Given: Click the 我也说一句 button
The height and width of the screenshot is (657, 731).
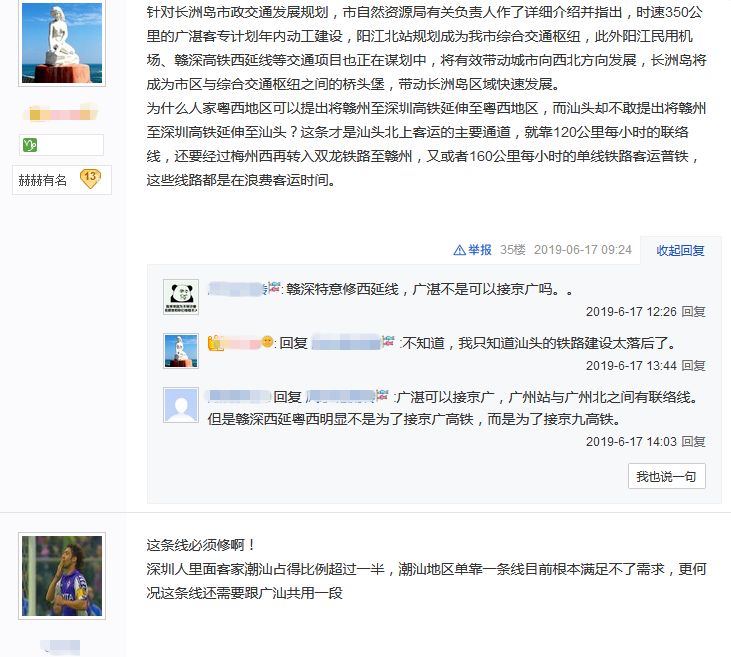Looking at the screenshot, I should point(667,476).
